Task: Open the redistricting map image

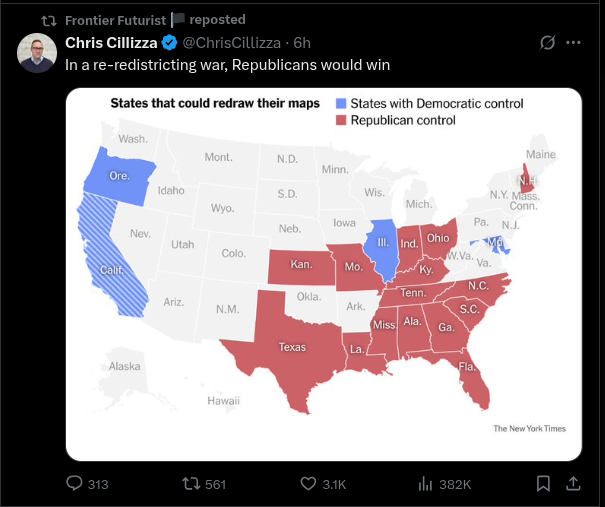Action: (324, 274)
